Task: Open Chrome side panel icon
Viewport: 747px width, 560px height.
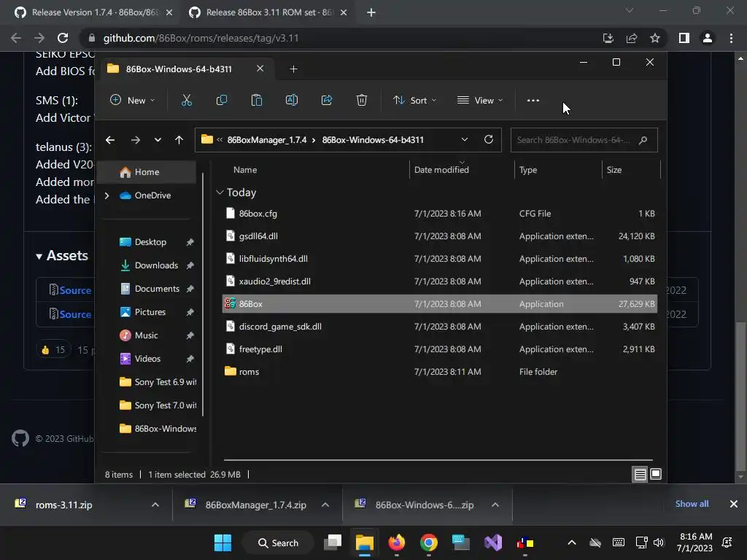Action: [x=684, y=38]
